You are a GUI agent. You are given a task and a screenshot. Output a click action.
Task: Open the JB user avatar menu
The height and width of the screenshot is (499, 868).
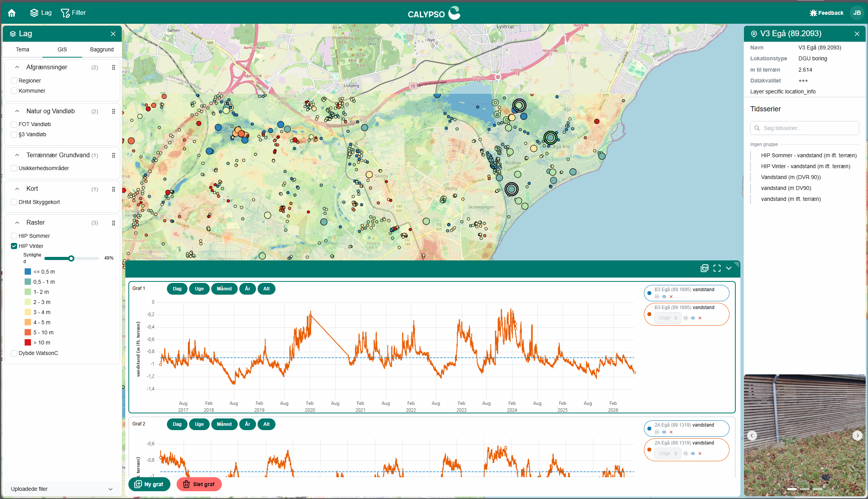(857, 13)
